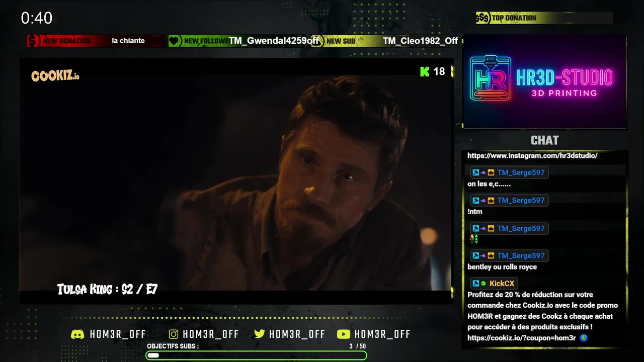Click the Top Donation $$$ icon
The width and height of the screenshot is (644, 362).
click(x=482, y=18)
